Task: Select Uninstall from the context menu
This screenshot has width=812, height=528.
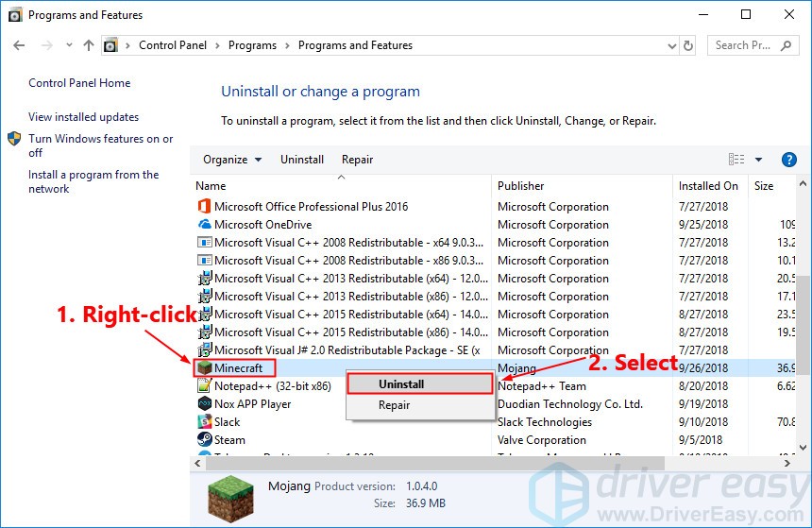Action: click(x=401, y=384)
